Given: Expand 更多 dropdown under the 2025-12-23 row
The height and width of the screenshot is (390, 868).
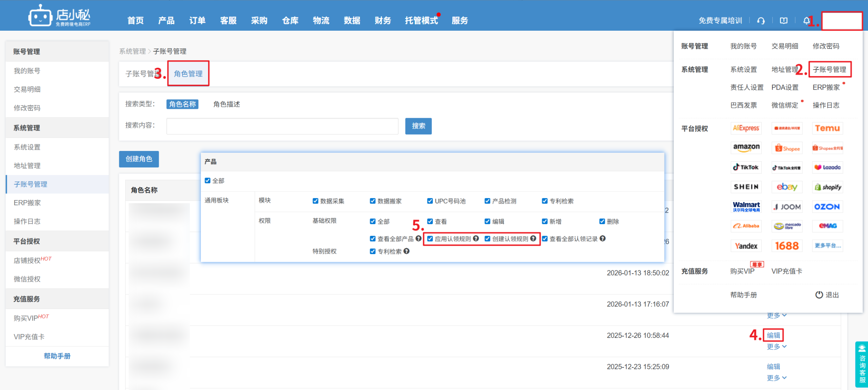Looking at the screenshot, I should [x=776, y=378].
